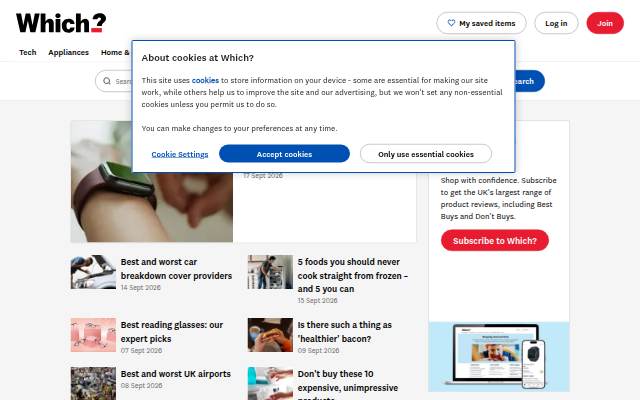Image resolution: width=640 pixels, height=400 pixels.
Task: Click the 08 Sept 2026 date text
Action: point(141,385)
